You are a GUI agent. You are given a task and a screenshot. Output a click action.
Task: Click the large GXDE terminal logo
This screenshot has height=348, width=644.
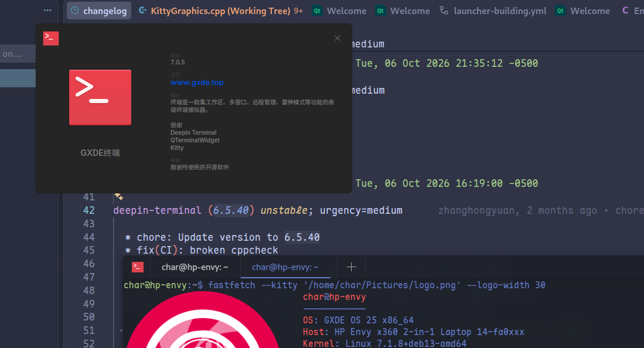[x=100, y=97]
